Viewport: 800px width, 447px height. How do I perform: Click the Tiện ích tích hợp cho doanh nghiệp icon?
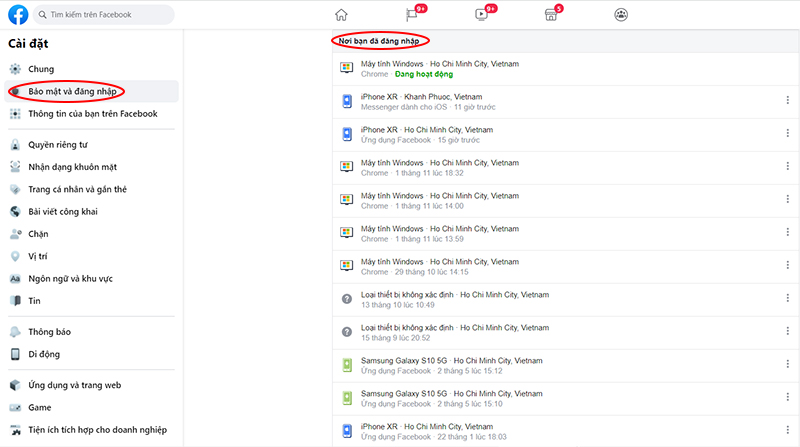pyautogui.click(x=15, y=430)
